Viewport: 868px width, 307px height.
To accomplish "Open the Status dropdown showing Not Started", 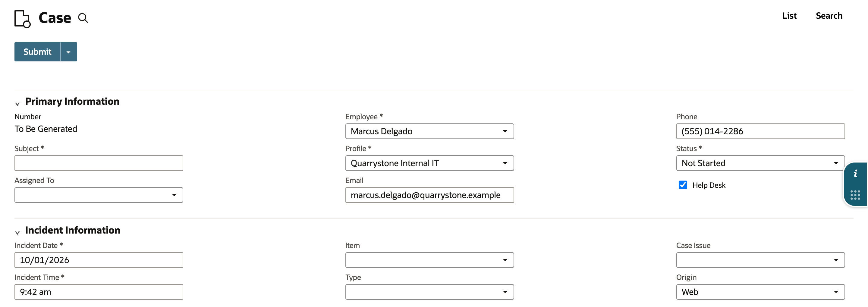I will click(760, 163).
